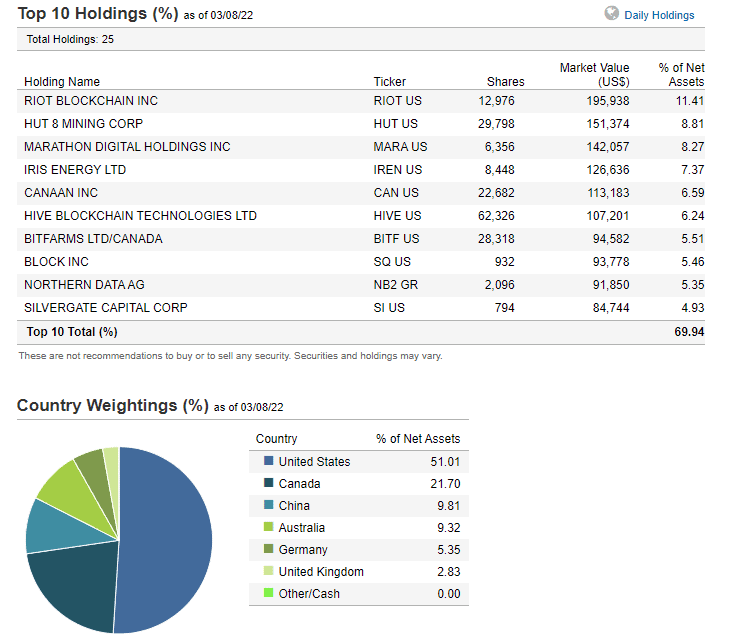Click the United Kingdom country label
The width and height of the screenshot is (743, 638).
(x=321, y=572)
